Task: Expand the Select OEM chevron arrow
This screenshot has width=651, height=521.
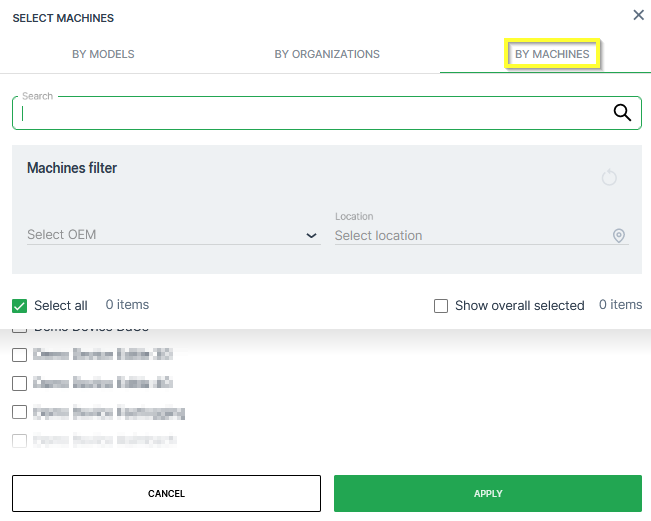Action: (310, 236)
